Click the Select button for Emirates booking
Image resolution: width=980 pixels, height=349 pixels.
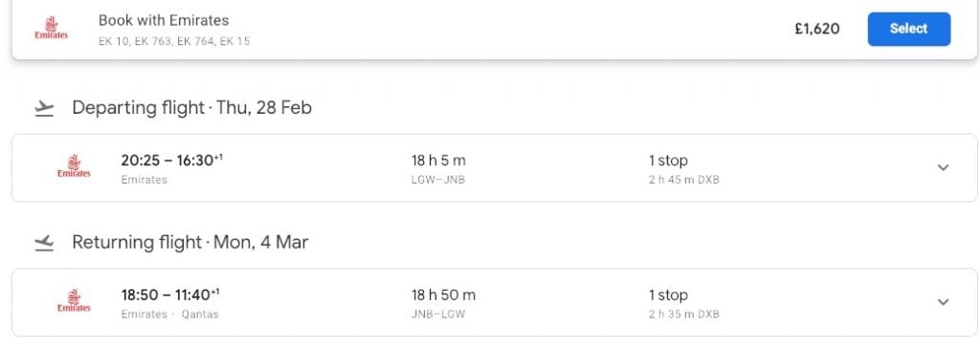[x=909, y=29]
